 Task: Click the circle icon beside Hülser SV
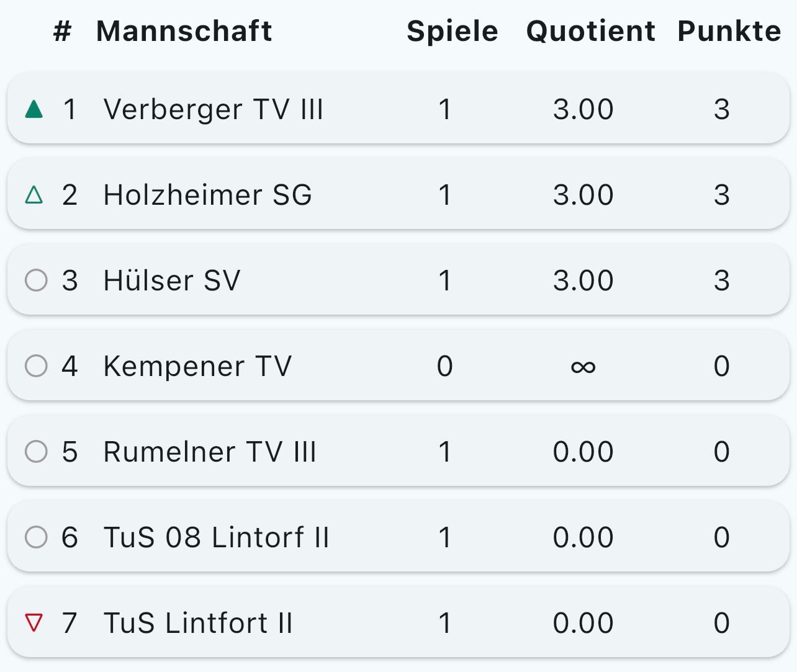click(x=36, y=280)
